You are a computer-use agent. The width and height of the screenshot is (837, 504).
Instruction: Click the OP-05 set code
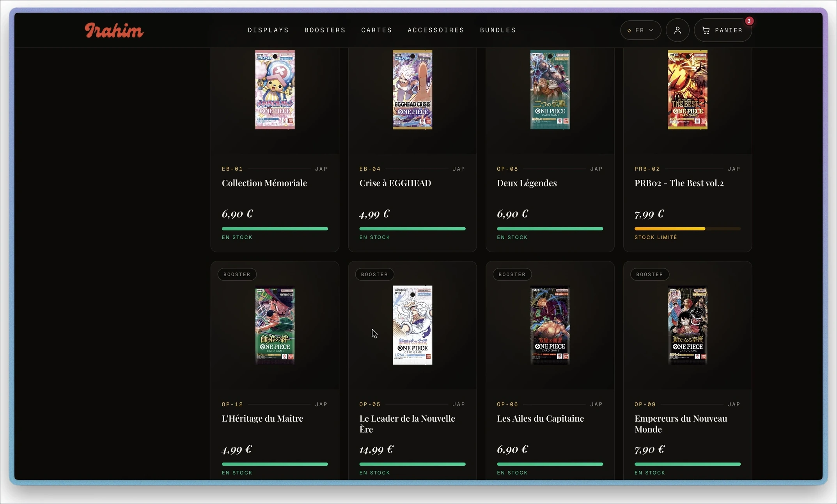(370, 405)
